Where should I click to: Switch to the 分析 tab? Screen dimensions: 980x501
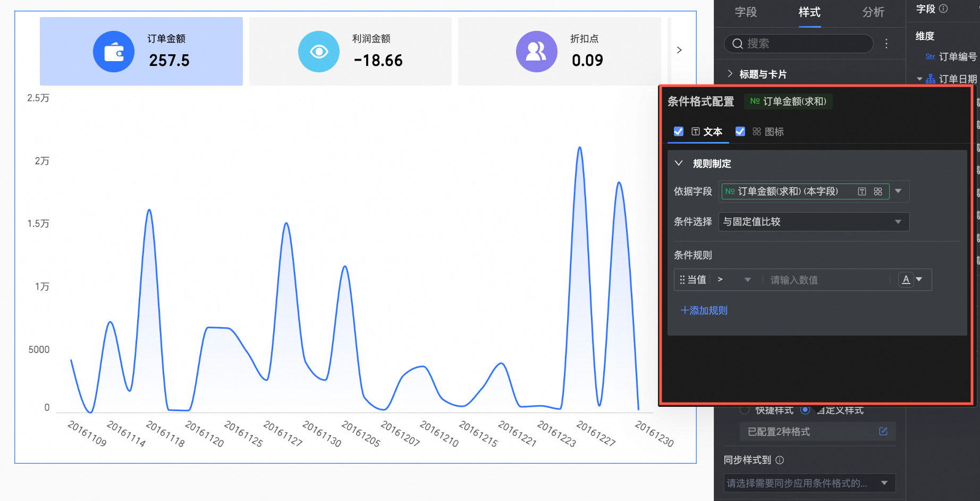coord(873,12)
